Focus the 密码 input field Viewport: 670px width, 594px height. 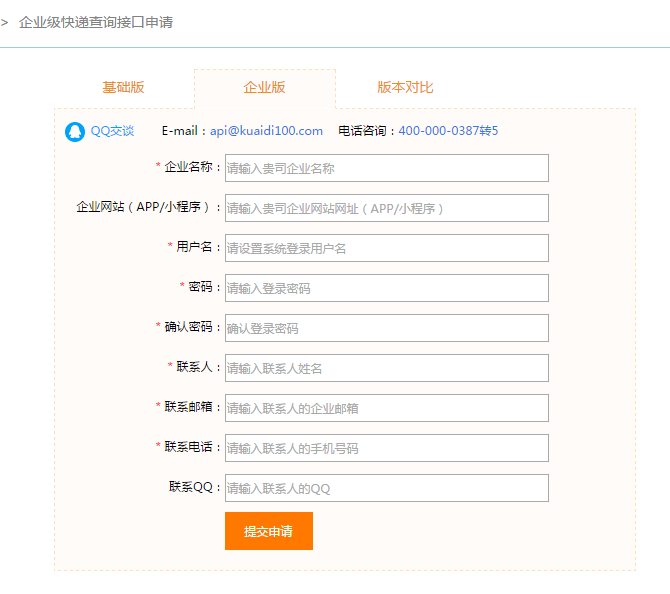[x=386, y=288]
